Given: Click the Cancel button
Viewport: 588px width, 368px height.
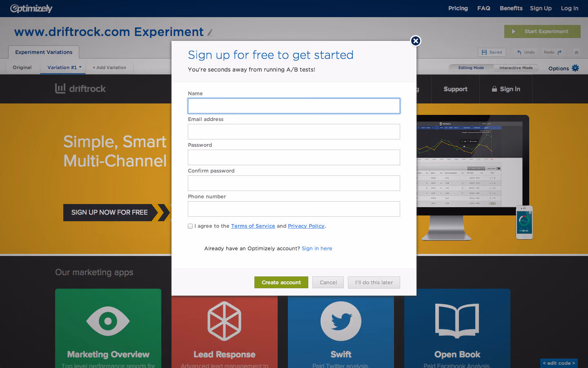Looking at the screenshot, I should 328,283.
